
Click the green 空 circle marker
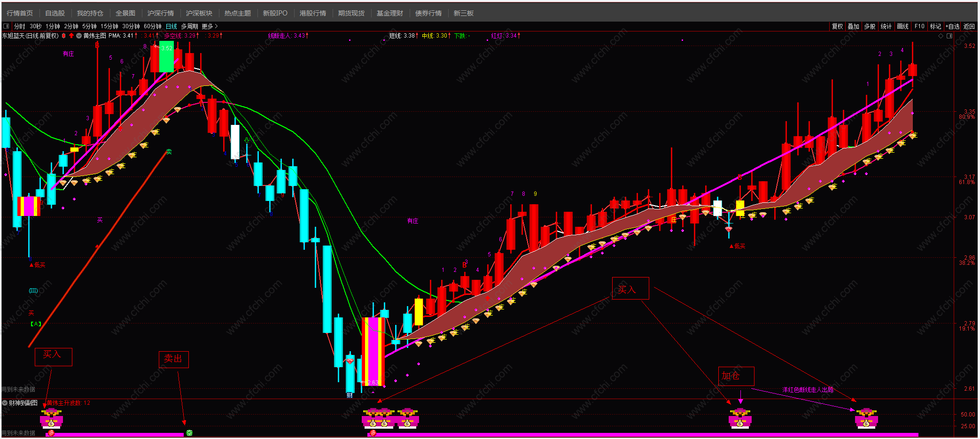[189, 433]
